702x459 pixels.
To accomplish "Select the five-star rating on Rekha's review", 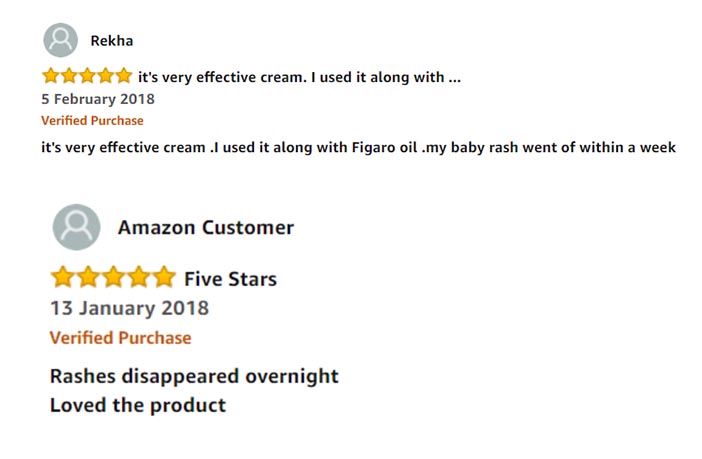I will [x=87, y=76].
